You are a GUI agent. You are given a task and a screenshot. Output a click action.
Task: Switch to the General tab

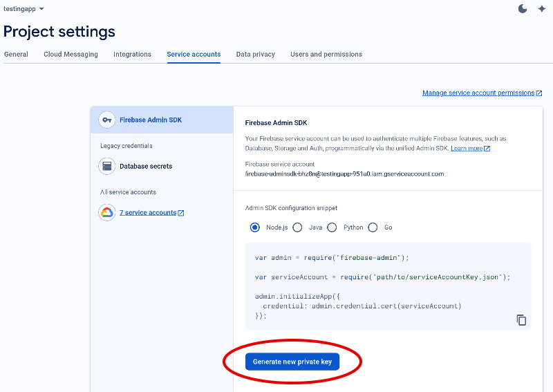click(x=16, y=55)
